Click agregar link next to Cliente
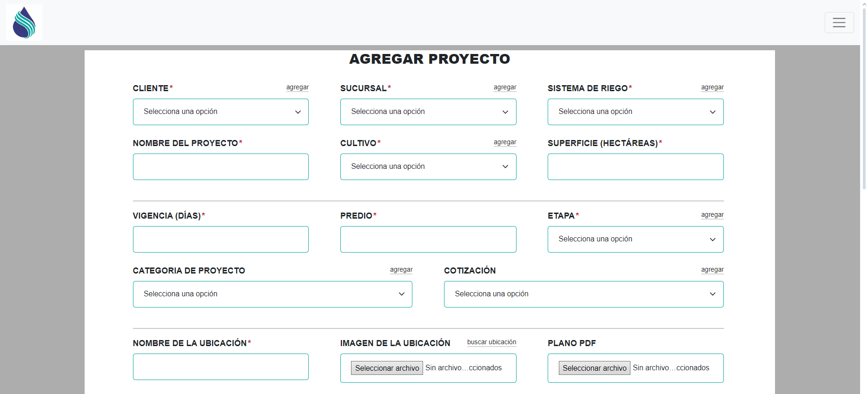The width and height of the screenshot is (868, 394). click(297, 87)
